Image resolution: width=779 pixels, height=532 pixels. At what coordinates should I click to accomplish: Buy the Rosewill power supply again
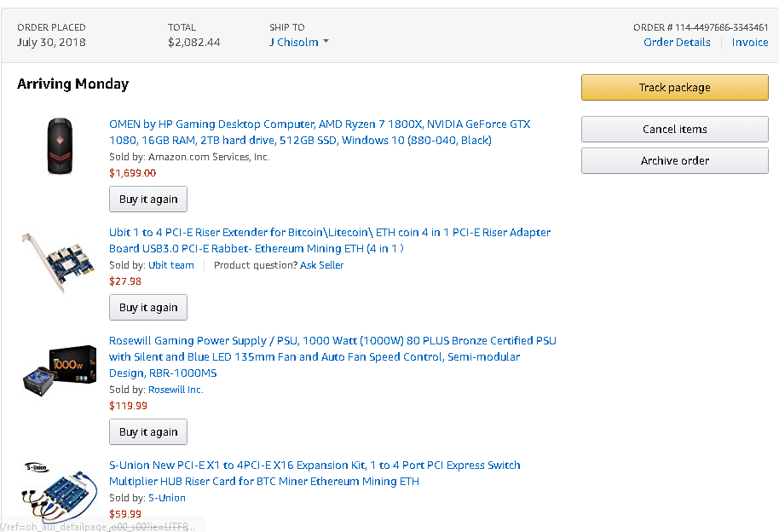click(148, 432)
